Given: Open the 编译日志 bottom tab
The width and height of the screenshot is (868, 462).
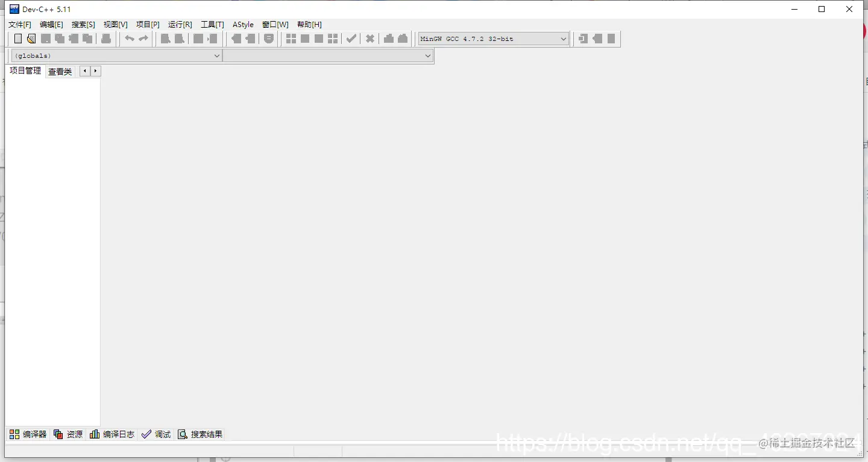Looking at the screenshot, I should coord(112,434).
